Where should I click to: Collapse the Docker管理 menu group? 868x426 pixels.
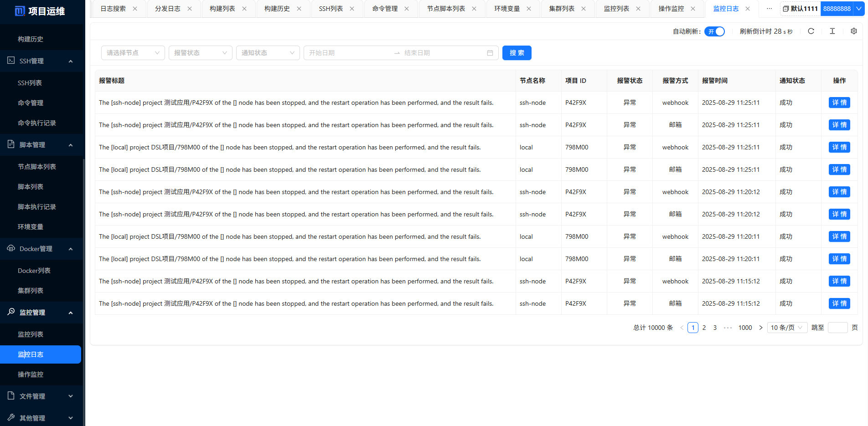coord(71,249)
